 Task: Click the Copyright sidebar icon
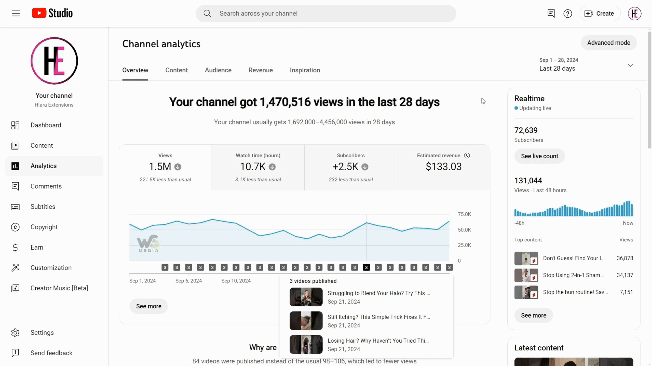tap(15, 227)
